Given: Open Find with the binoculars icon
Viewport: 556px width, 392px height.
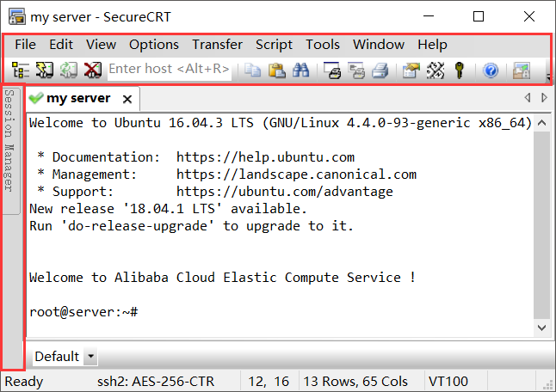Looking at the screenshot, I should (x=300, y=70).
